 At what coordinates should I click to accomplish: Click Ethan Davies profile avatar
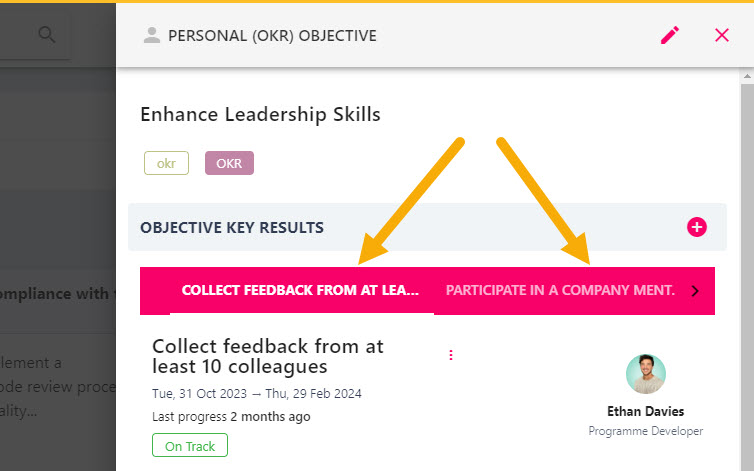coord(645,374)
